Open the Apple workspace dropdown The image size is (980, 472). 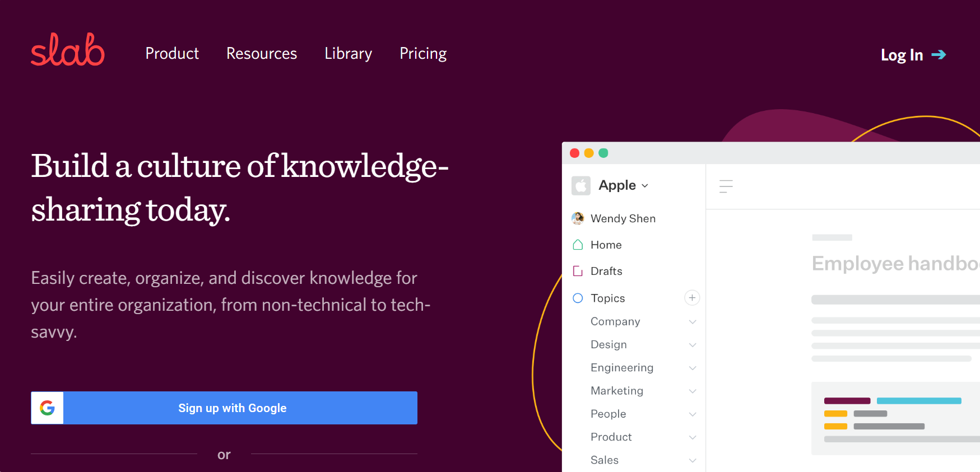click(645, 186)
